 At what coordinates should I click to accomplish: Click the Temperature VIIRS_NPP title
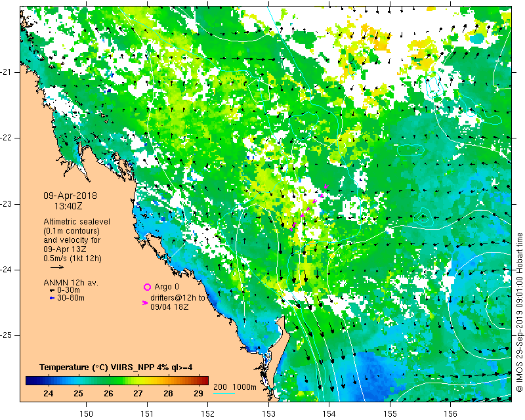click(116, 367)
